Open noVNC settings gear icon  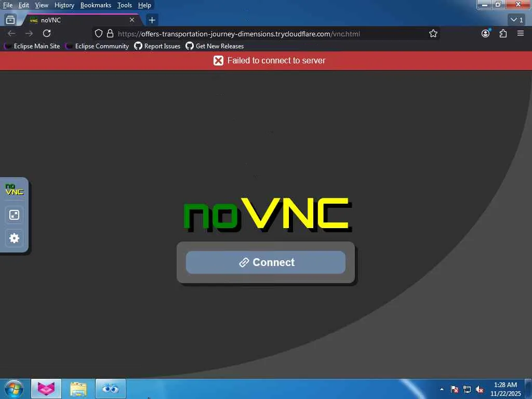pyautogui.click(x=14, y=238)
